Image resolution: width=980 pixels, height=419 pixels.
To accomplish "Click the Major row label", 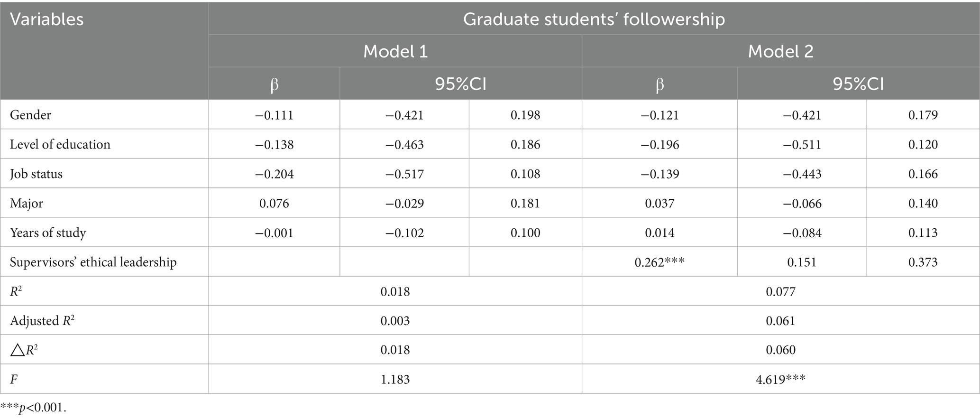I will click(27, 203).
